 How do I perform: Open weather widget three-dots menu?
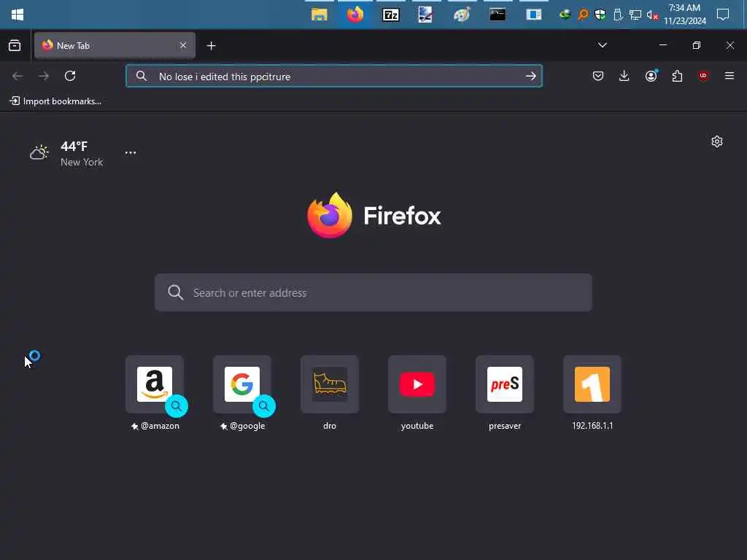tap(131, 153)
